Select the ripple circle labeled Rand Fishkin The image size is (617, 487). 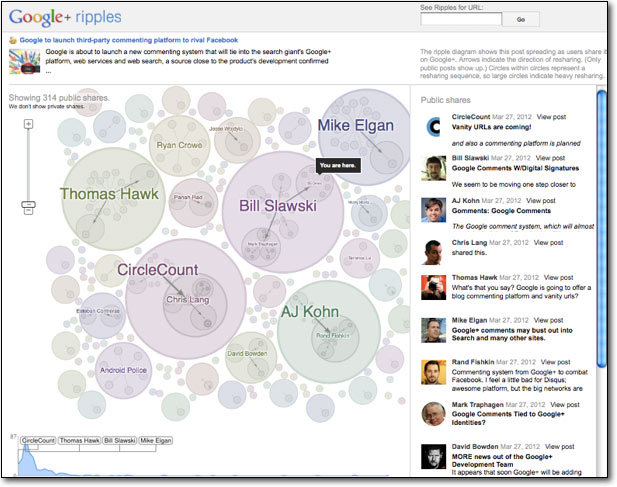click(x=333, y=336)
